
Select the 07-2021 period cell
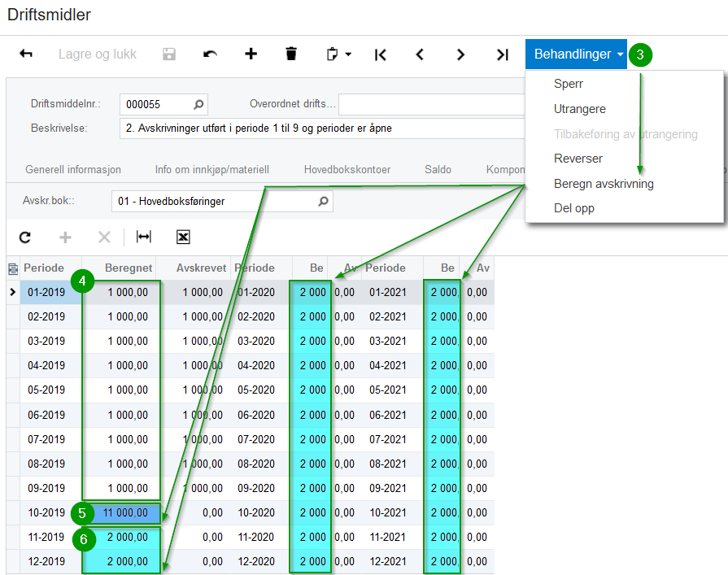coord(392,439)
